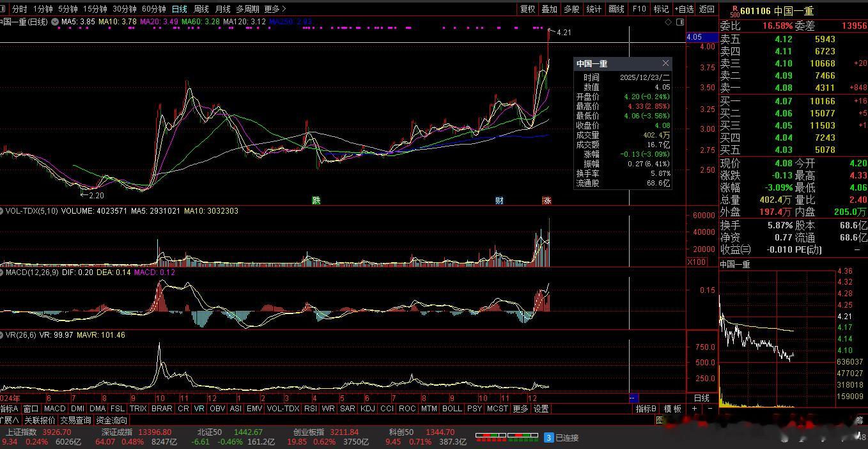
Task: Enable 多股 multi-stock view
Action: (x=571, y=9)
